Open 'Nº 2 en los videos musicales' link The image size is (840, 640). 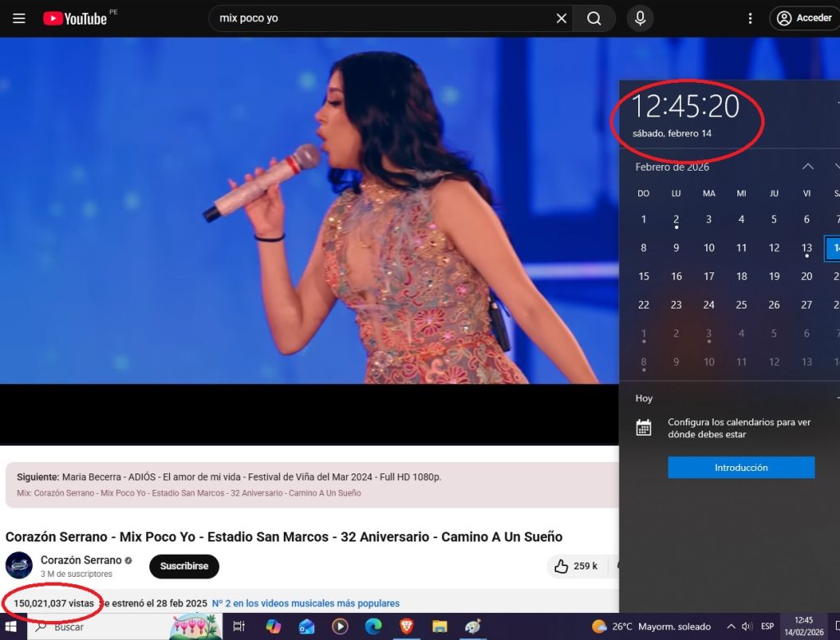click(306, 603)
